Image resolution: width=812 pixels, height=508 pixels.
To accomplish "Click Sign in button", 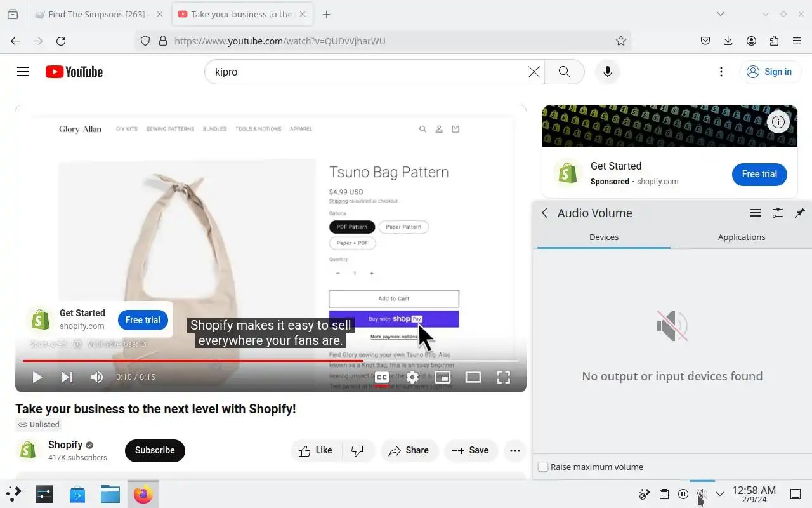I will coord(769,72).
